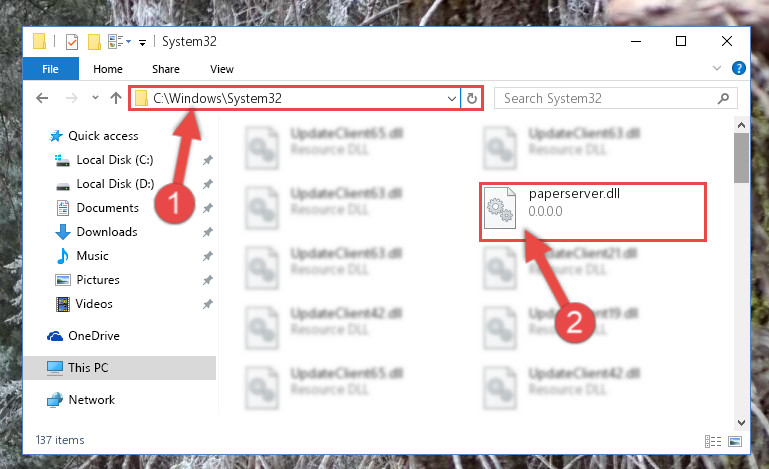Switch to the View tab
This screenshot has height=469, width=769.
[x=222, y=69]
